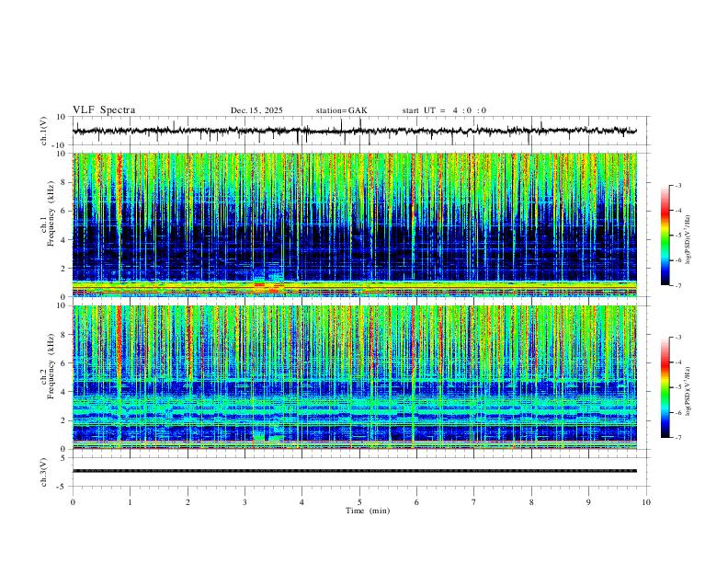728x563 pixels.
Task: Click time axis tick label "5"
Action: (359, 502)
